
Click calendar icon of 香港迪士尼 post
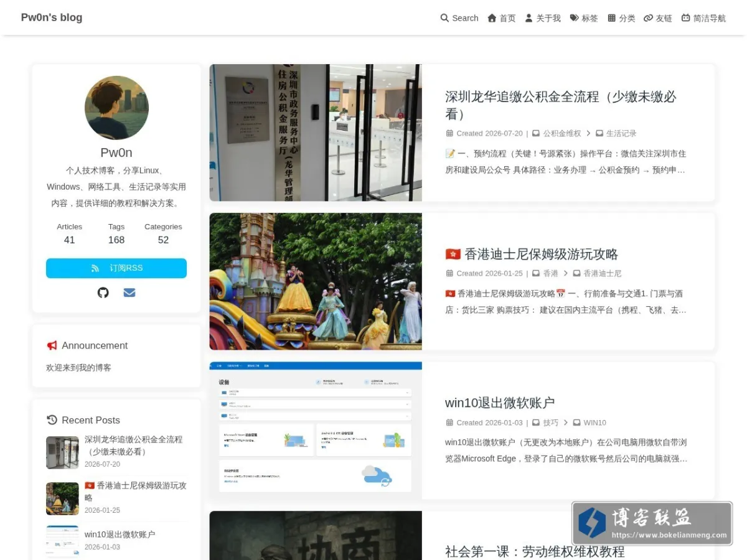[449, 273]
